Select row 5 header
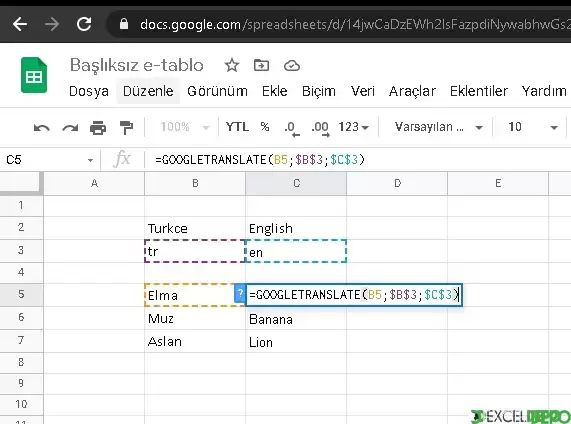 pos(21,294)
